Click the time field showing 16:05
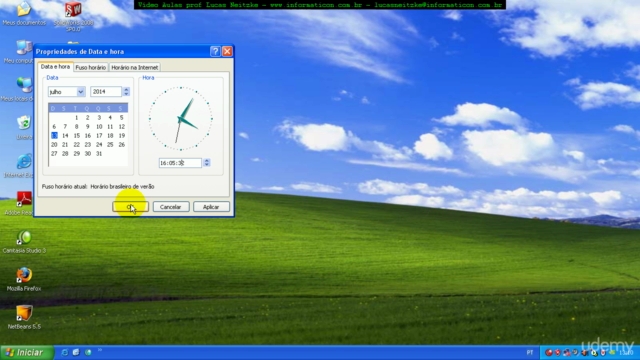Image resolution: width=640 pixels, height=360 pixels. tap(180, 163)
